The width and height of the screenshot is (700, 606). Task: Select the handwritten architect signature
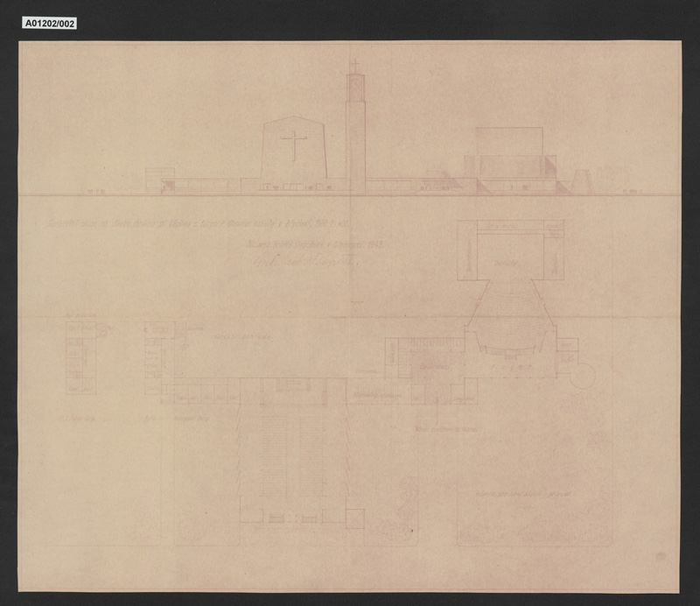pos(305,262)
